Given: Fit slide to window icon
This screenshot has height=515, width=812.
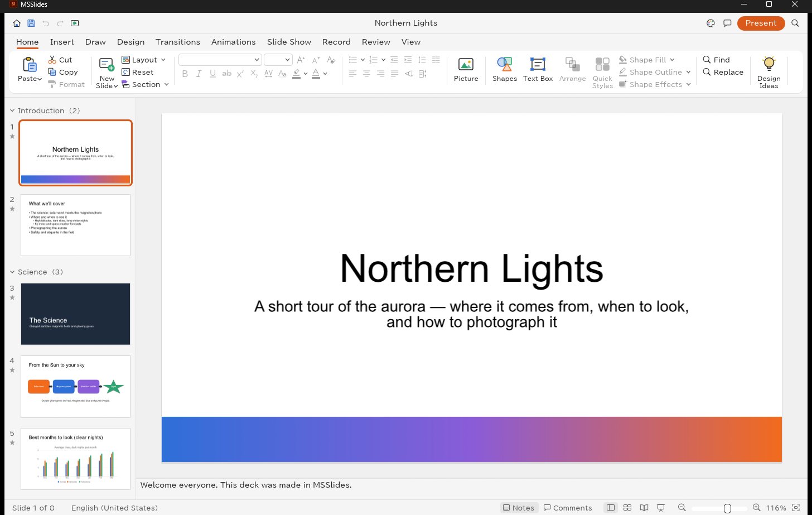Looking at the screenshot, I should (796, 508).
